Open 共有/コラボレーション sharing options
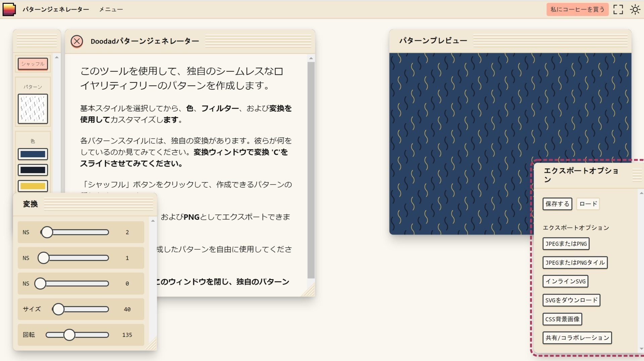Image resolution: width=644 pixels, height=361 pixels. tap(577, 338)
